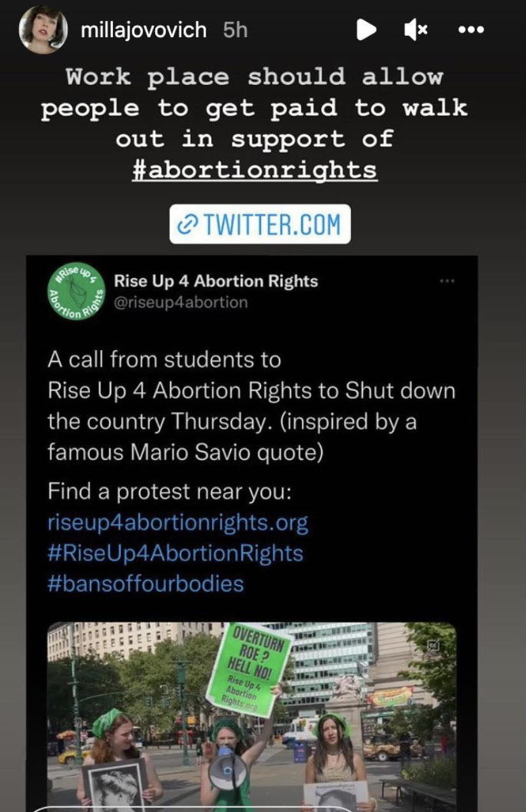526x812 pixels.
Task: Tap the reply message field at bottom
Action: tap(192, 808)
